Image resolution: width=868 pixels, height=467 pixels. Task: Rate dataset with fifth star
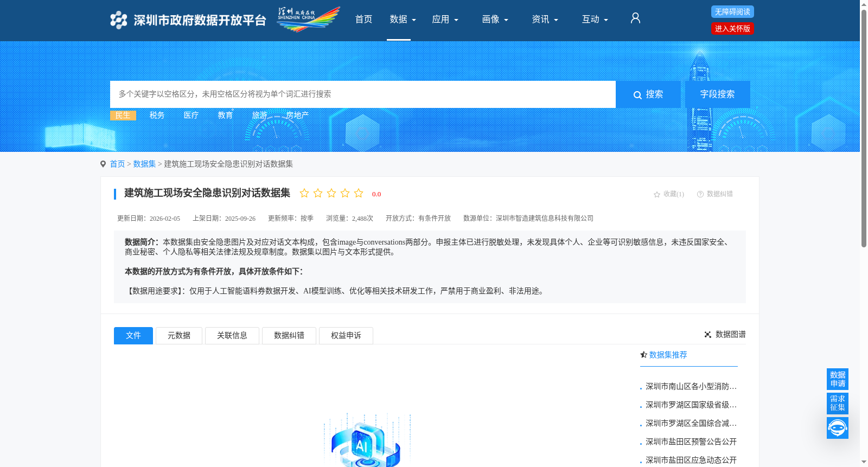click(x=359, y=193)
